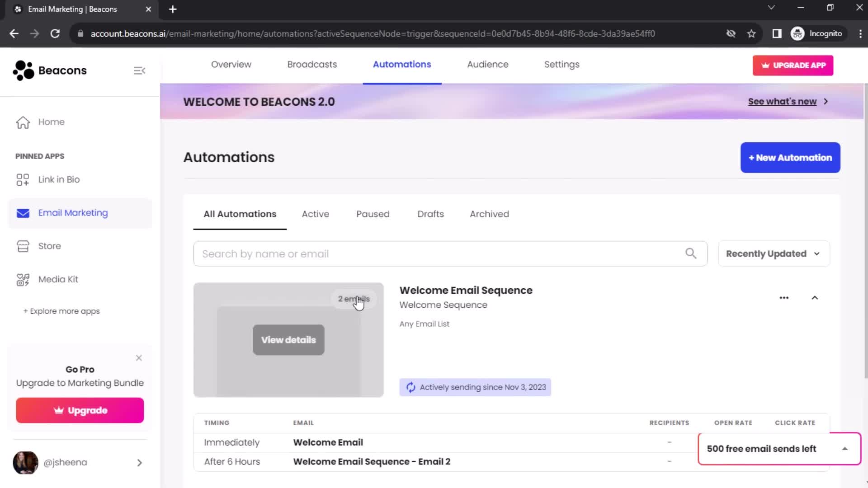Click the Email Marketing sidebar icon

23,213
